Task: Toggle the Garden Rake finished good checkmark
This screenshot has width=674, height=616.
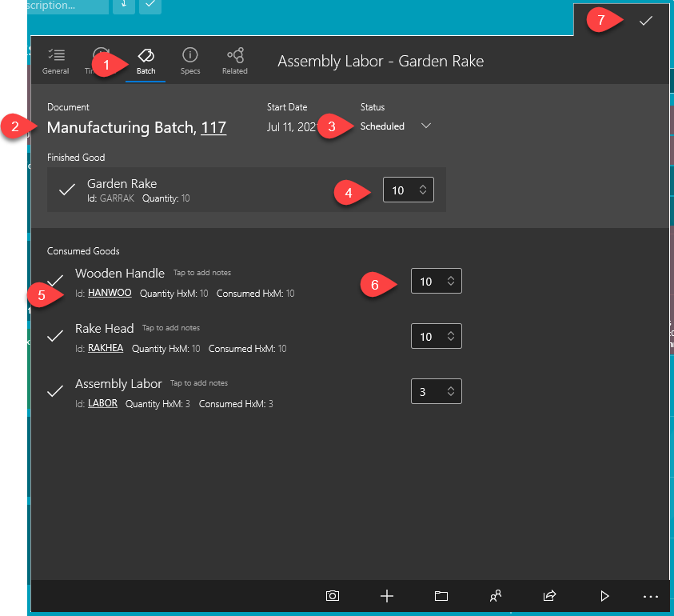Action: [x=68, y=190]
